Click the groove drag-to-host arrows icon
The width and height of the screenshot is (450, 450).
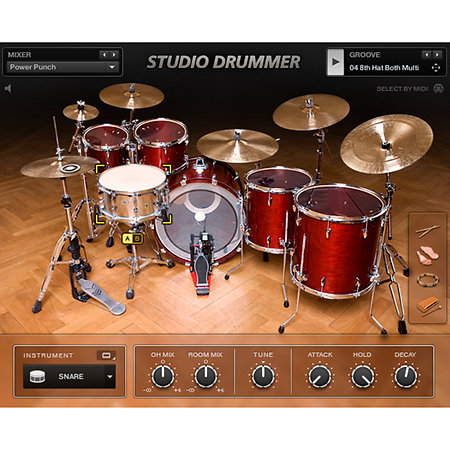point(436,68)
